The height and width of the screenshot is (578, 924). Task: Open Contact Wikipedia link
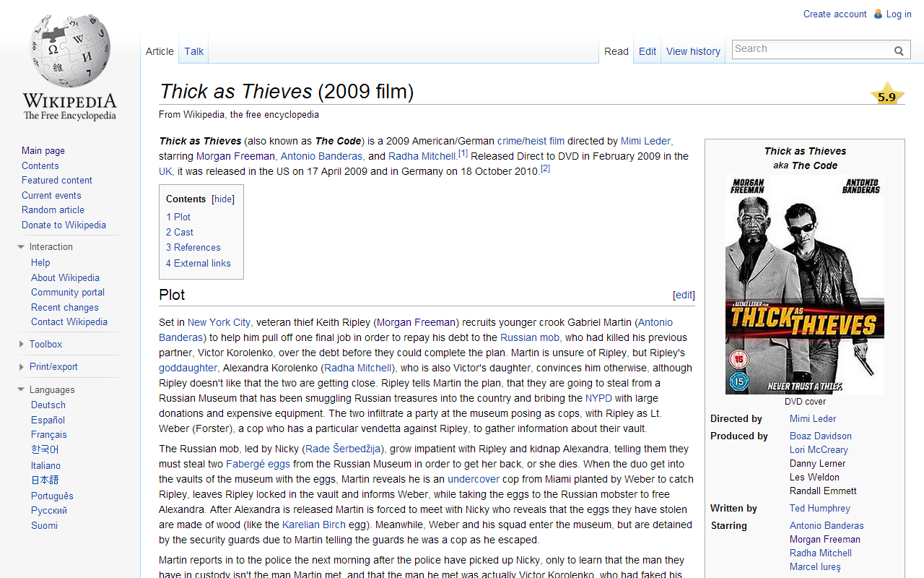tap(69, 322)
